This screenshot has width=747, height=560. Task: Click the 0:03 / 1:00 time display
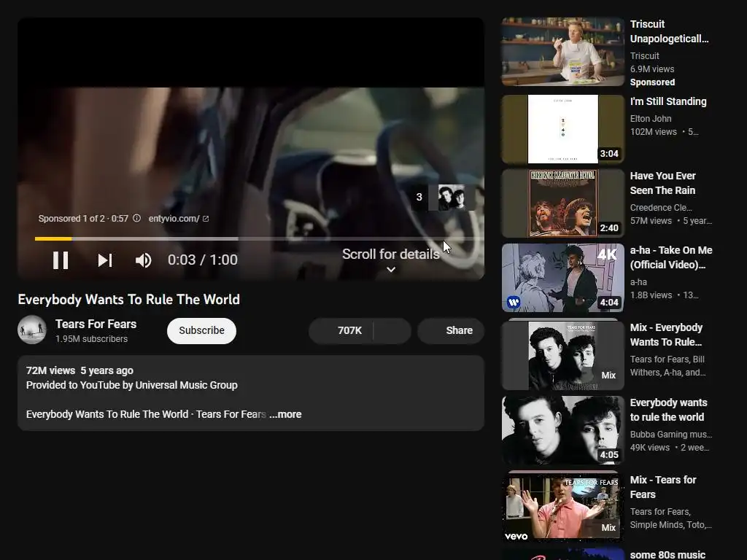pos(203,260)
